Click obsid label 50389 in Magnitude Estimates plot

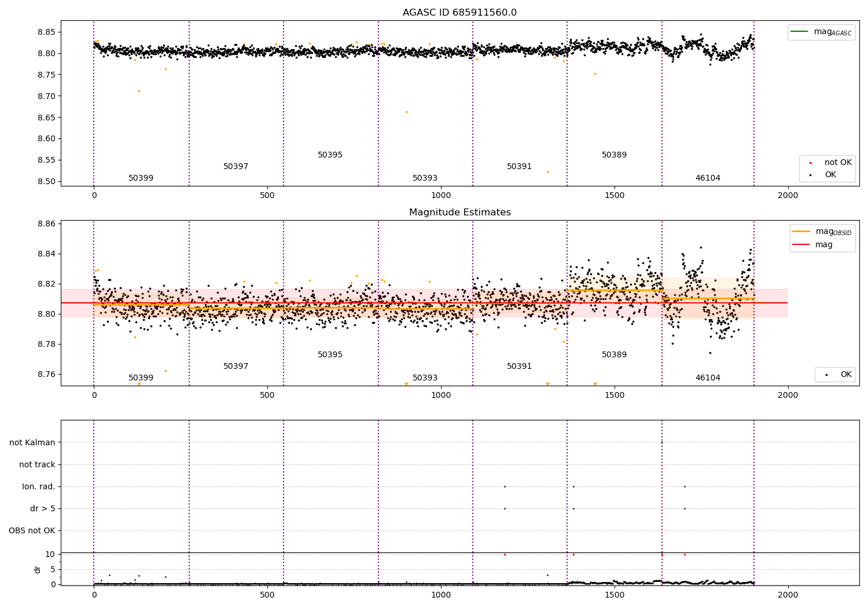coord(614,355)
